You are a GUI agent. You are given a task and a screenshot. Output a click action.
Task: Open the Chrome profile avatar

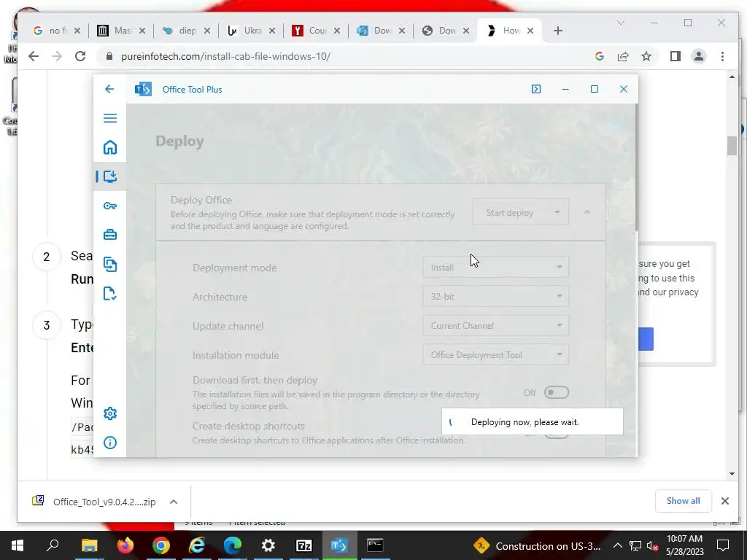click(698, 56)
